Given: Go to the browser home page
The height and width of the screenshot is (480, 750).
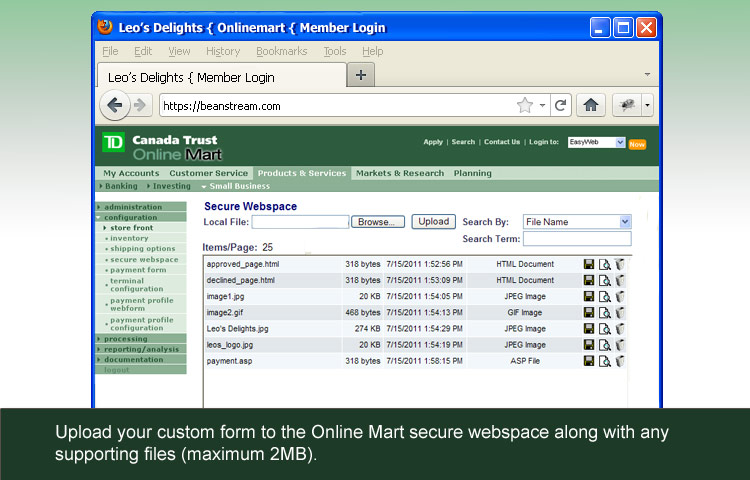Looking at the screenshot, I should tap(591, 105).
